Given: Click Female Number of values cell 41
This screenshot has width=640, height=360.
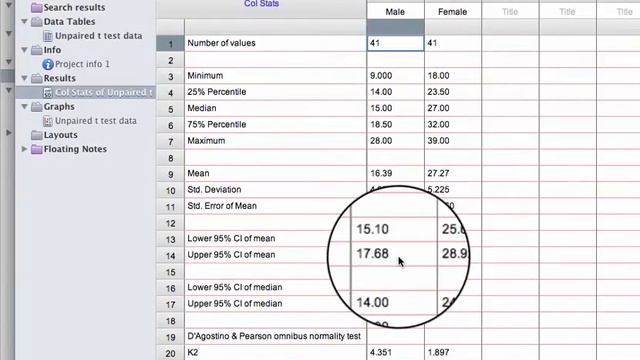Looking at the screenshot, I should pyautogui.click(x=453, y=43).
